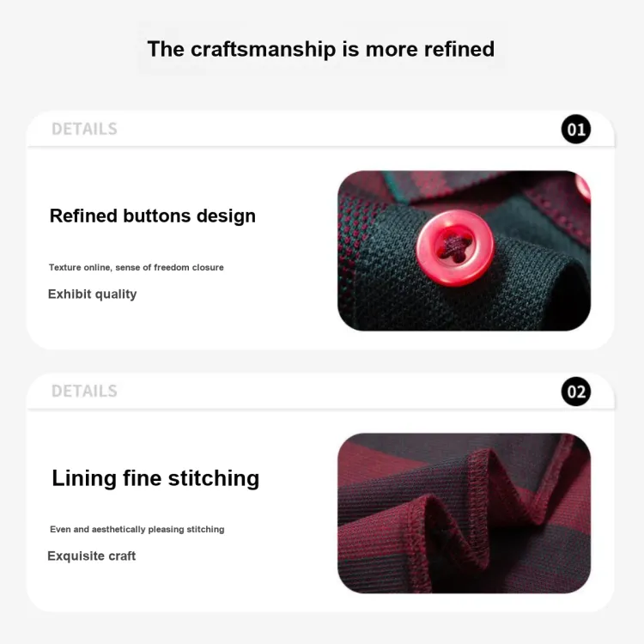Screen dimensions: 644x644
Task: Click the divider line under second DETAILS
Action: 321,409
